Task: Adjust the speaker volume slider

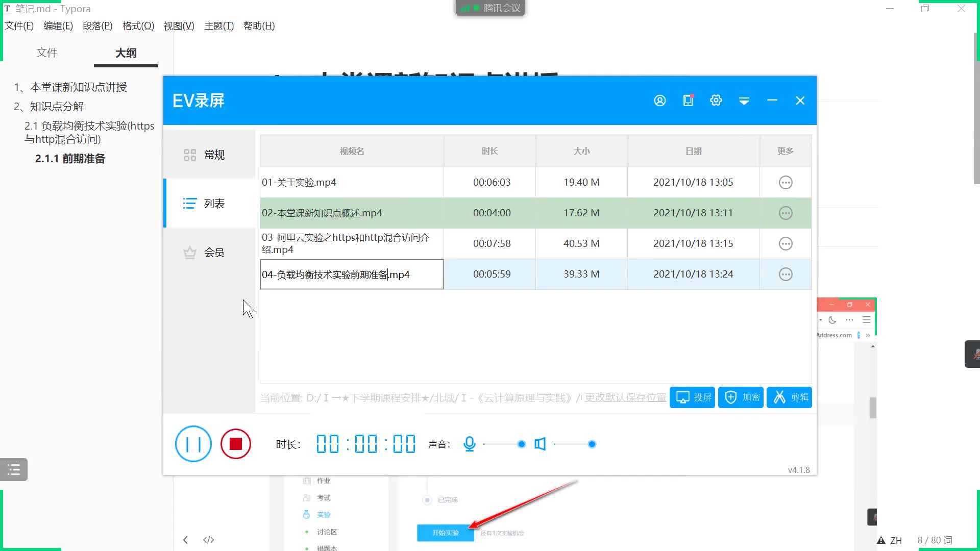Action: 575,444
